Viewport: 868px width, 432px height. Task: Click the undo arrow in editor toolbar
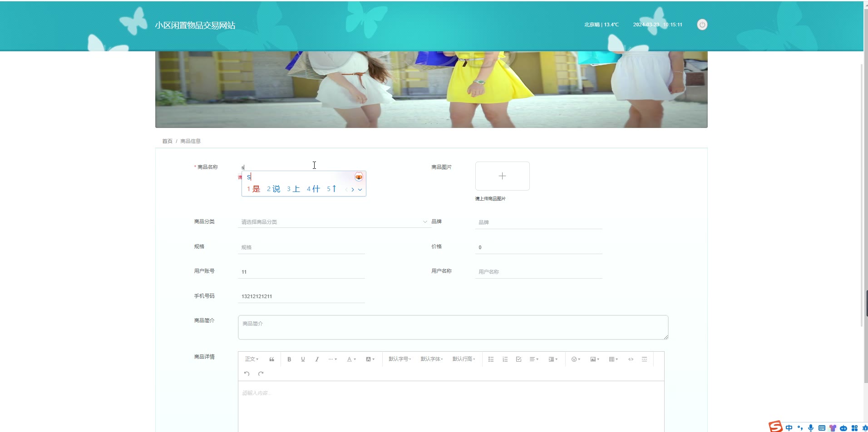click(247, 373)
